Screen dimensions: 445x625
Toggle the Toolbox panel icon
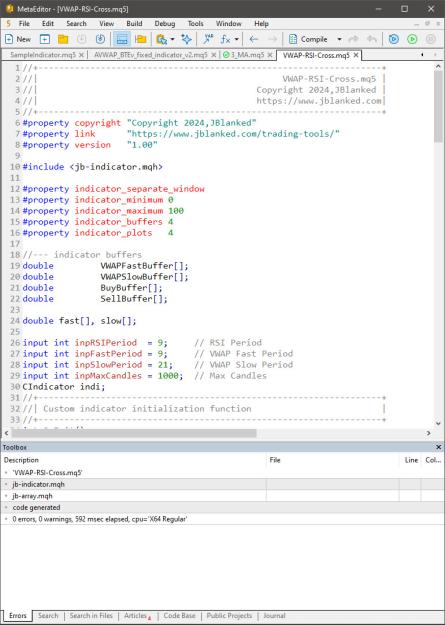[122, 39]
